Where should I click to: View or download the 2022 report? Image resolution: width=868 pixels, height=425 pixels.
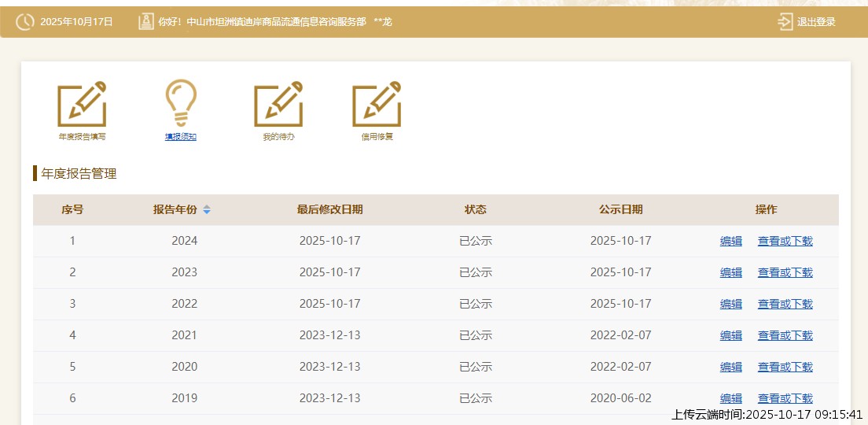(785, 304)
